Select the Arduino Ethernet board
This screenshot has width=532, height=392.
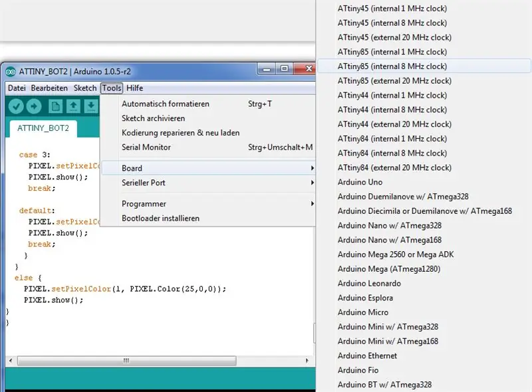[424, 355]
